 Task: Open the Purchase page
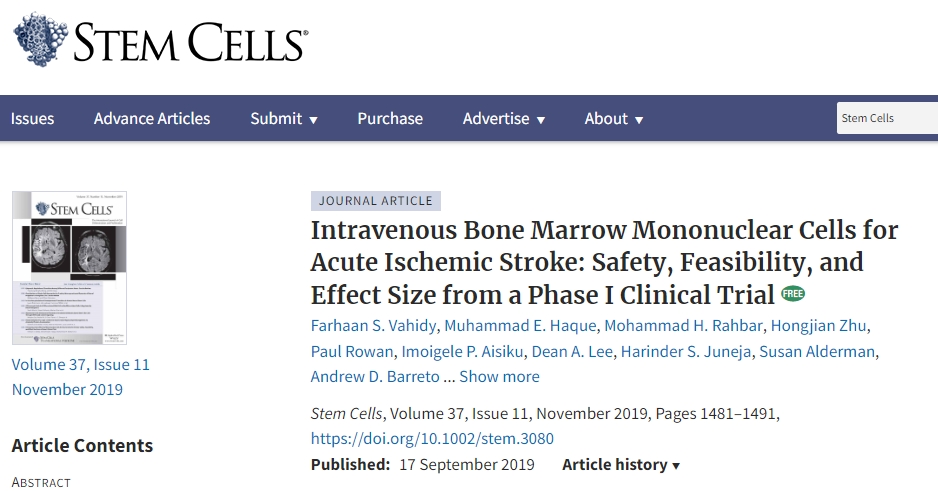[x=390, y=118]
